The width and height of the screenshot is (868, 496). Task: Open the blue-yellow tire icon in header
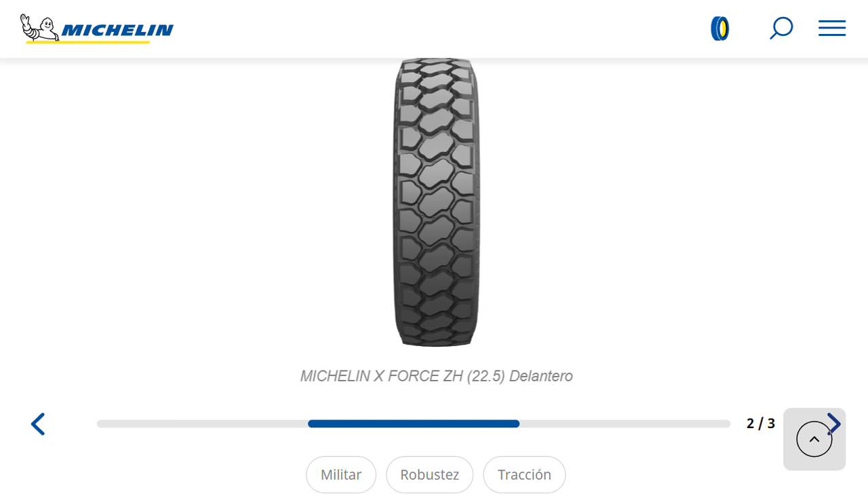pos(720,28)
